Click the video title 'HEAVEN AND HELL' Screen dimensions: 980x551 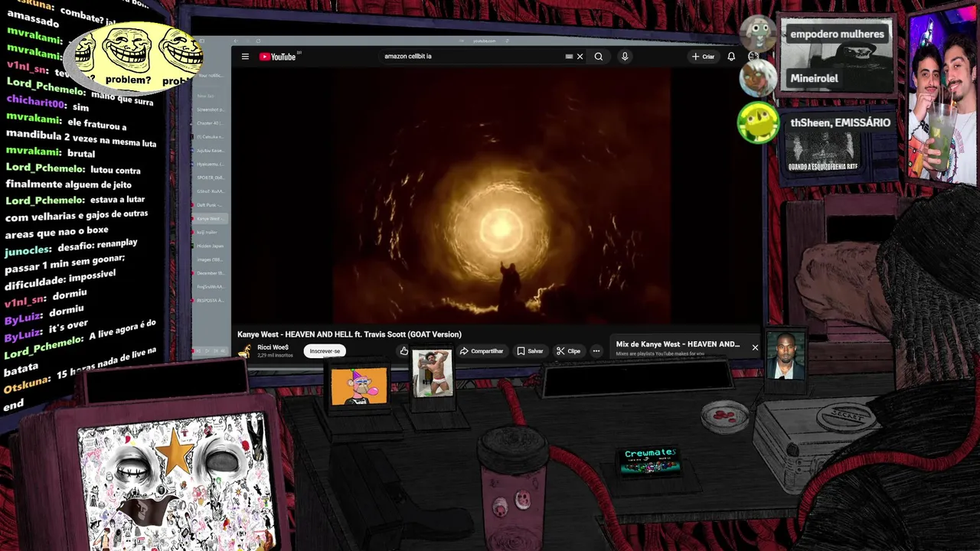point(349,334)
